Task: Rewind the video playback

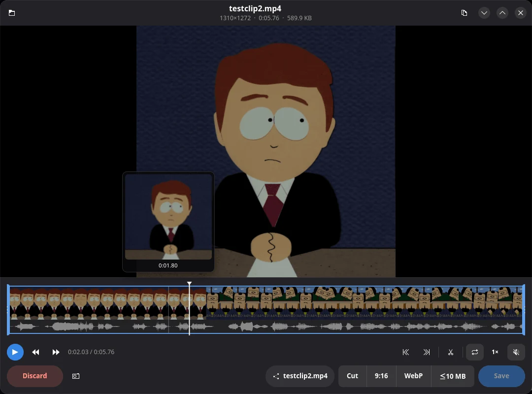Action: coord(35,352)
